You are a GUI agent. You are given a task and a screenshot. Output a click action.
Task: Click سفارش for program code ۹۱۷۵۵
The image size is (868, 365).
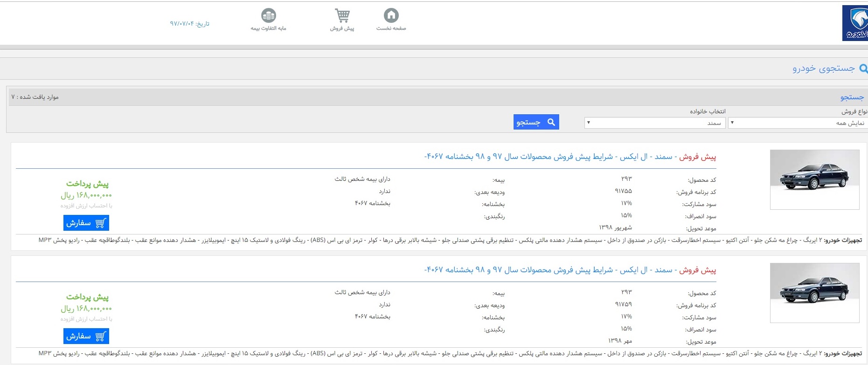[86, 223]
